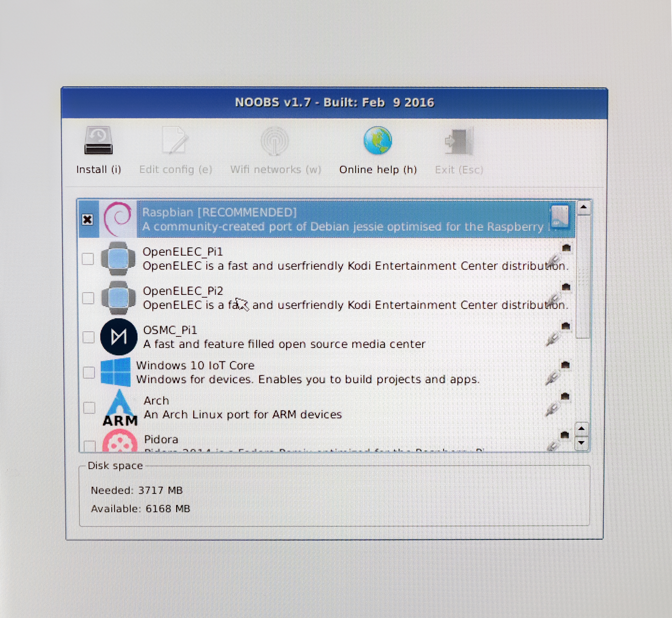
Task: Select the 'OpenELEC_Pi2' row title
Action: 183,291
